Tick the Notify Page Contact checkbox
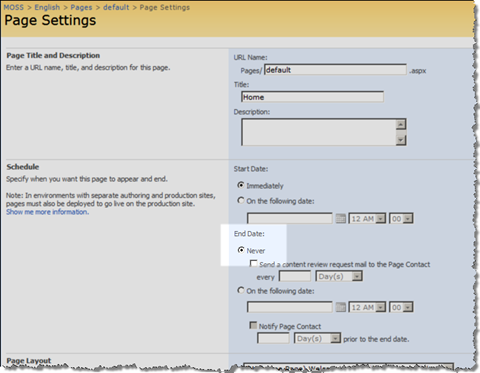 point(254,325)
